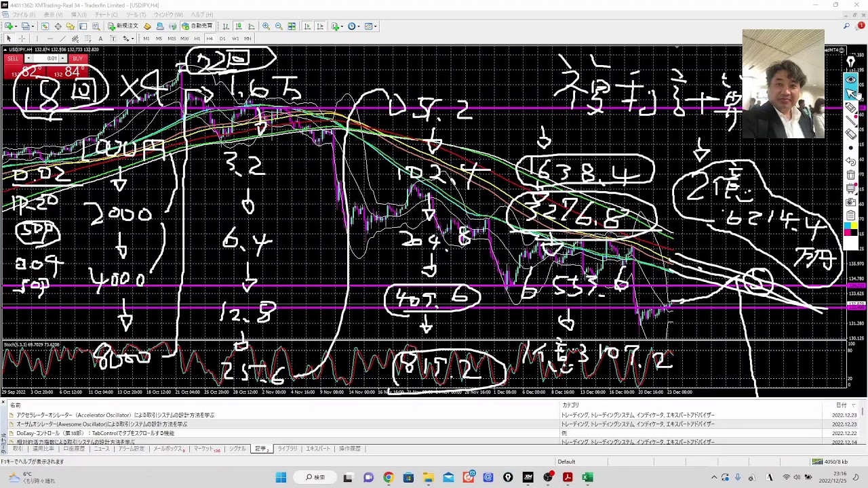Screen dimensions: 868x488
Task: Open the Windows Start menu
Action: point(281,478)
